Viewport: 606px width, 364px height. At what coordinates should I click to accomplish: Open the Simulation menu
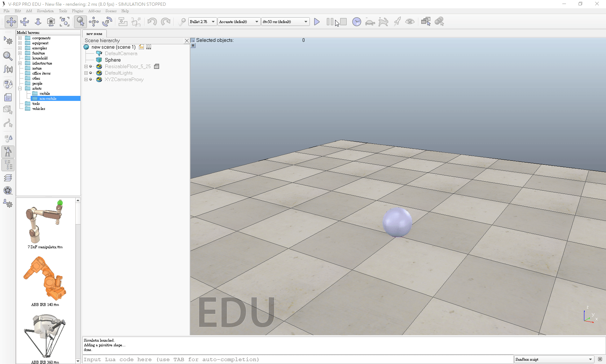[x=45, y=11]
